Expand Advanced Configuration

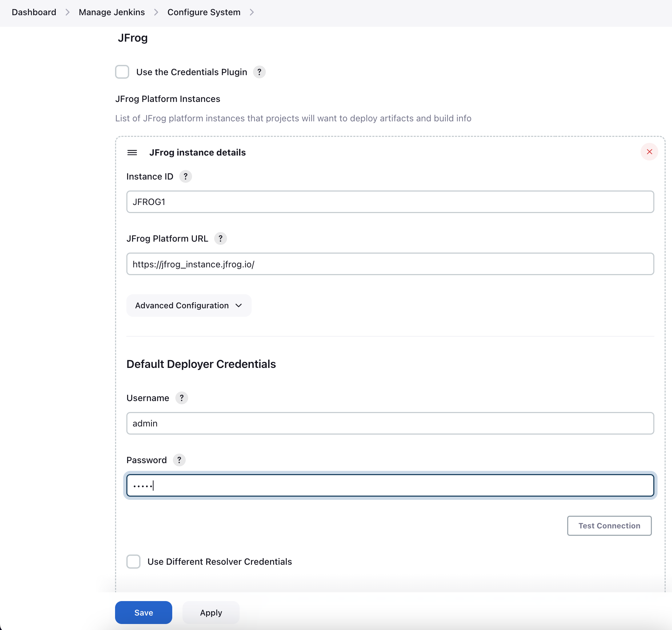pyautogui.click(x=189, y=305)
